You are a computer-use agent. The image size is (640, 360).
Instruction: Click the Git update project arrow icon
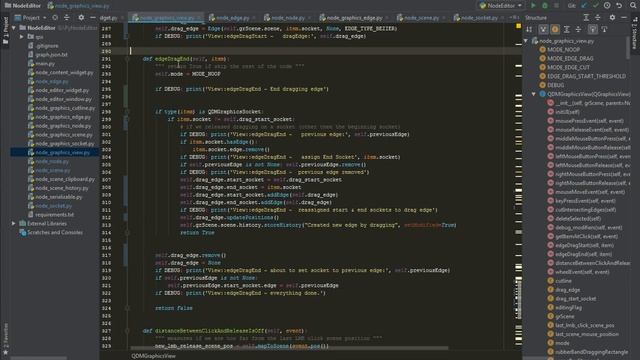(584, 6)
